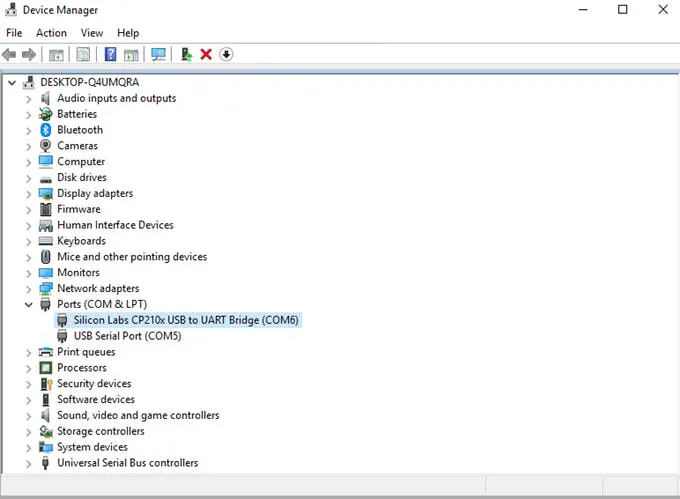Click the update device driver toolbar icon

pyautogui.click(x=186, y=54)
